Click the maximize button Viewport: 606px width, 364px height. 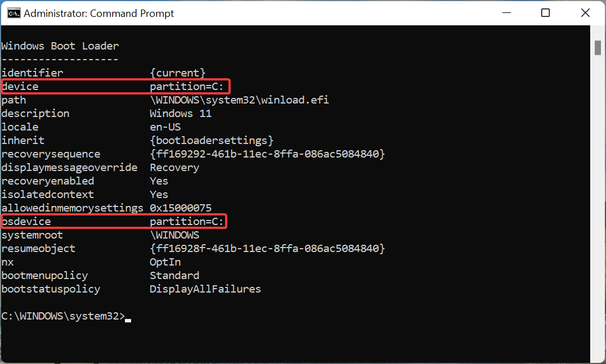[x=545, y=12]
